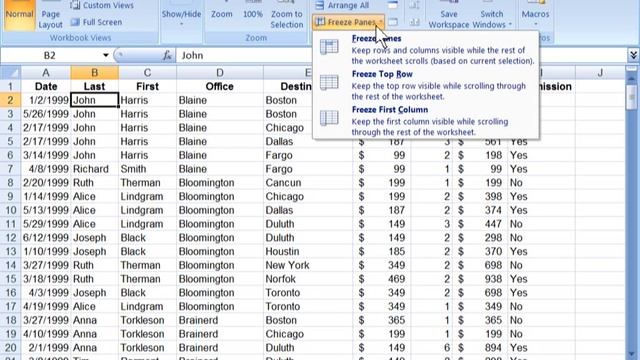The width and height of the screenshot is (640, 360).
Task: Click the Unhide window icon beside Freeze Panes
Action: tap(393, 22)
